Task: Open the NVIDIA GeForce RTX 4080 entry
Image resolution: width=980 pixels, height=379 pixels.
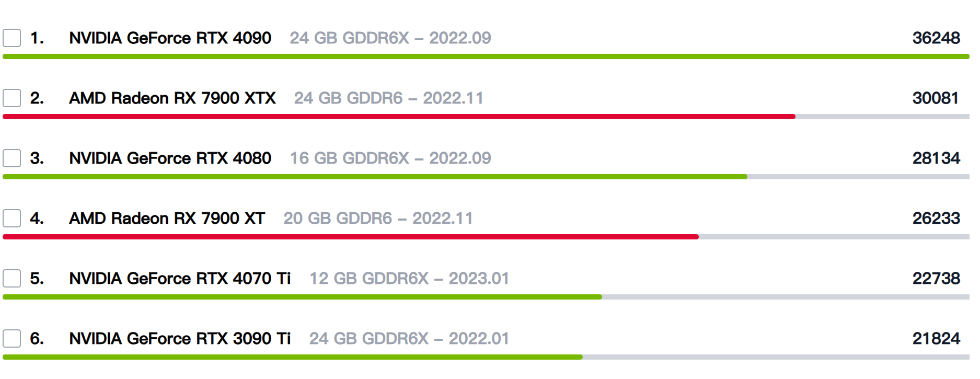Action: point(170,158)
